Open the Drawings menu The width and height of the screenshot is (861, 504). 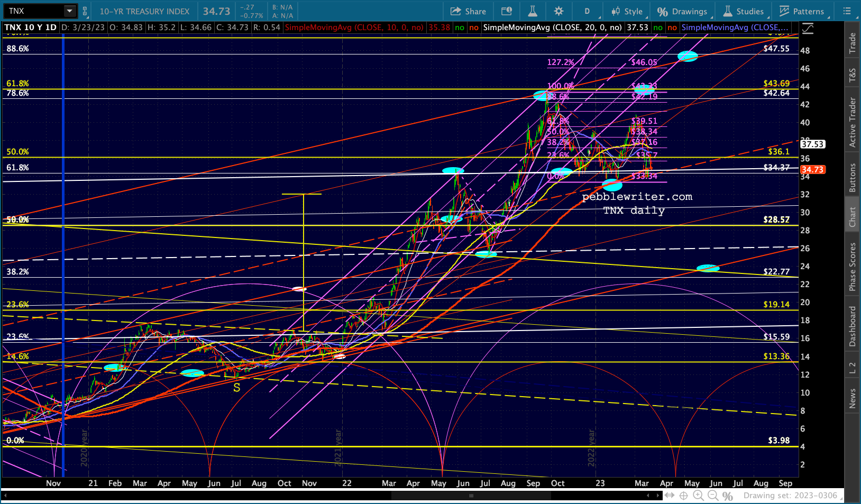click(x=682, y=11)
